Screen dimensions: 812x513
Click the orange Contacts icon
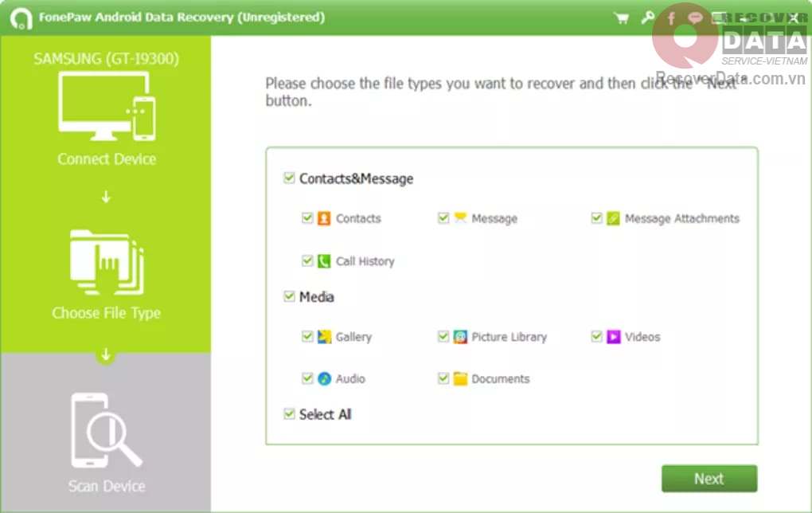[324, 218]
